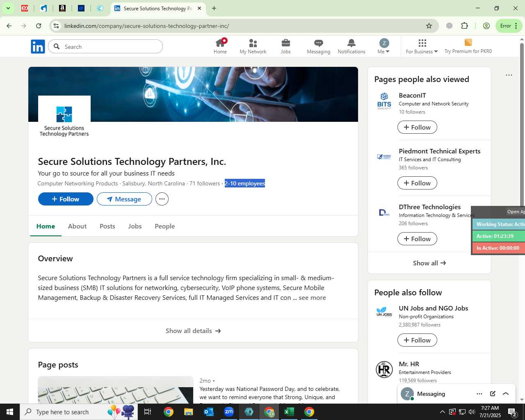Try Premium for PKR0 link

[x=468, y=46]
